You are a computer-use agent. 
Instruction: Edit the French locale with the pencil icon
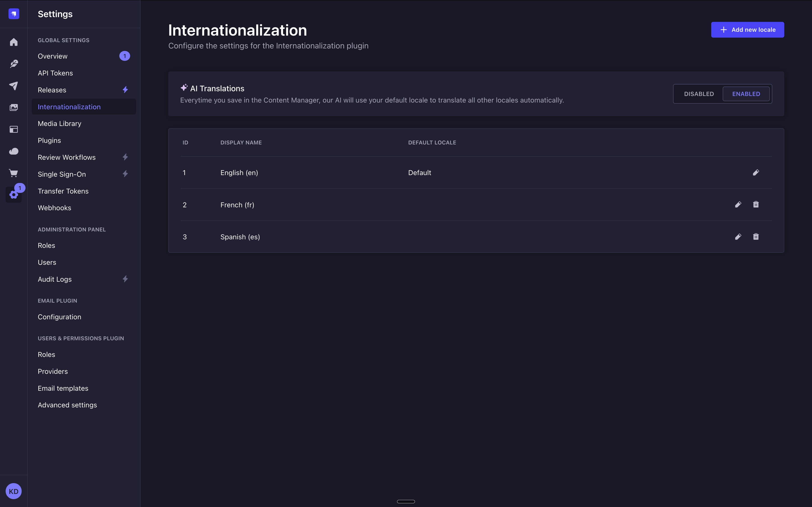pos(738,205)
